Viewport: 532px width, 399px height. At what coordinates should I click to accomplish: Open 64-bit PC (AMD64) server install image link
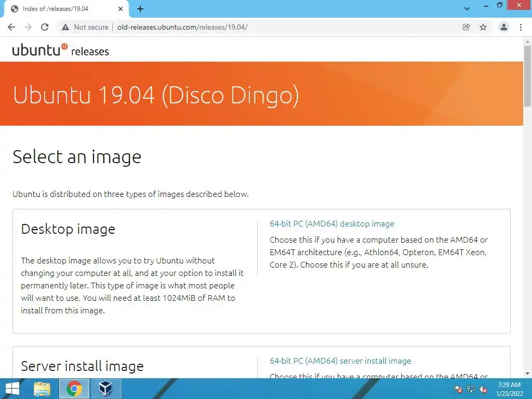coord(340,361)
